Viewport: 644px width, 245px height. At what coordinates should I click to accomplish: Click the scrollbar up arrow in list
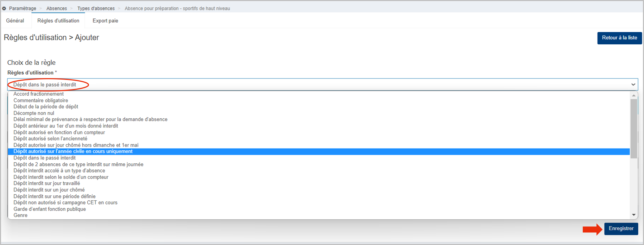634,95
